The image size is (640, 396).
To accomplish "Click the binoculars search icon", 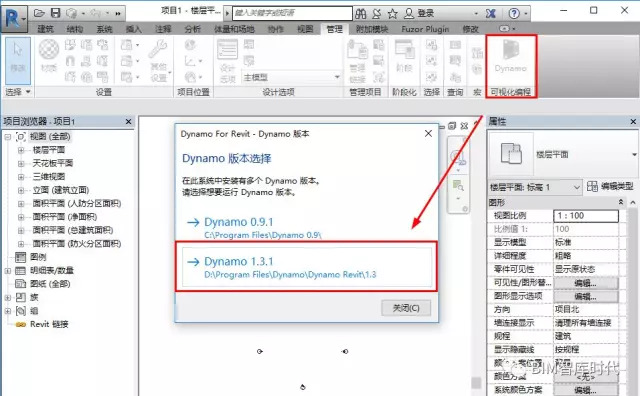I will click(360, 14).
